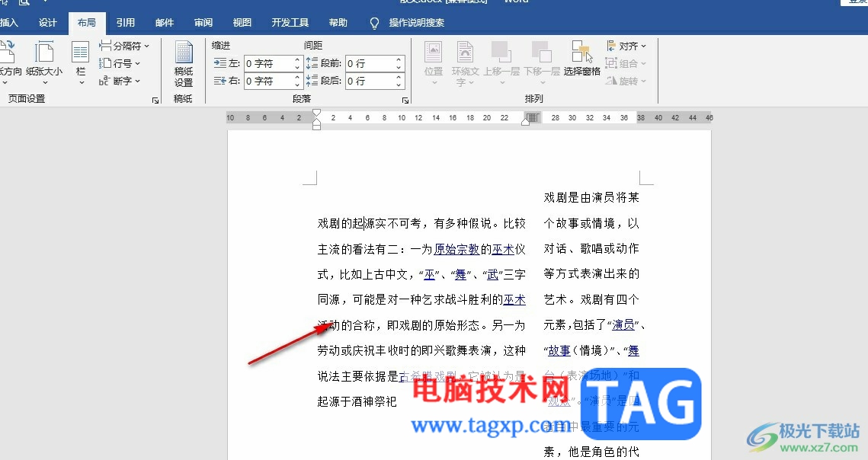Switch to the 邮件 mailings tab
The height and width of the screenshot is (460, 868).
(x=165, y=23)
